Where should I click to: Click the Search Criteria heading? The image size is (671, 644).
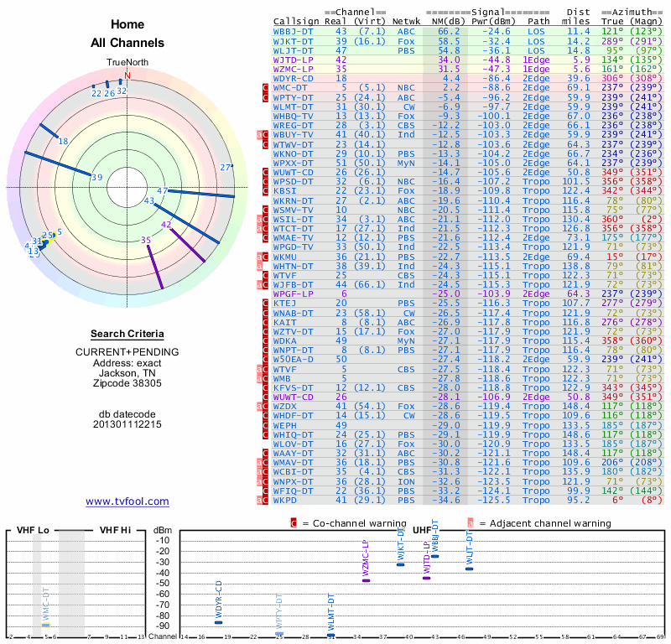(127, 334)
